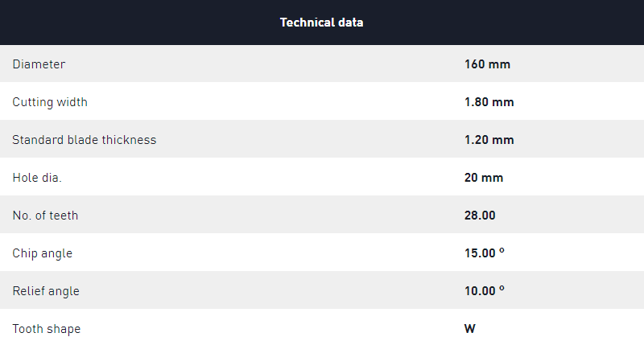
Task: Click the 20 mm hole diameter value
Action: (x=484, y=177)
